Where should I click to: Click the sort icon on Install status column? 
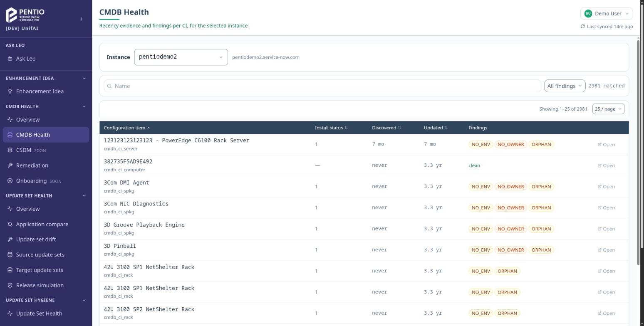pos(346,128)
